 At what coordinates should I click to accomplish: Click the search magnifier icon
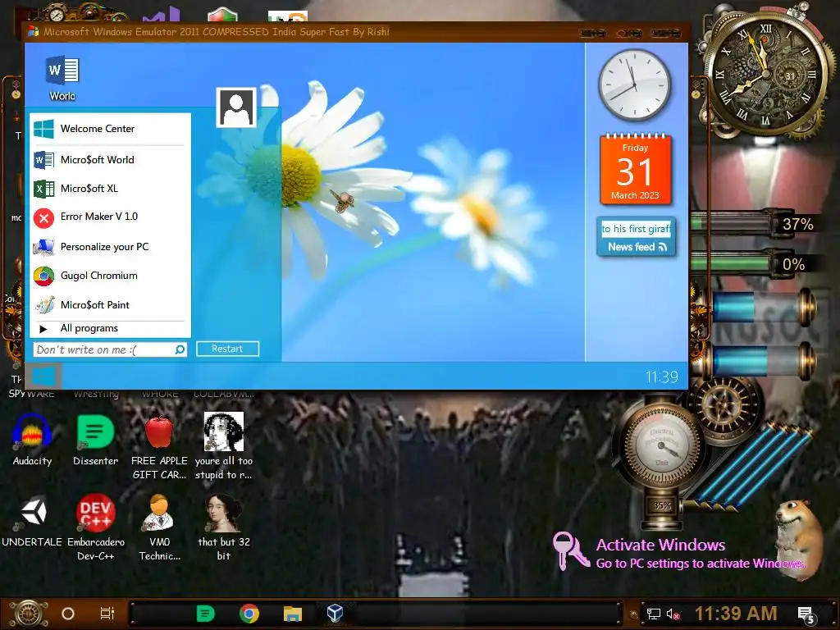180,349
